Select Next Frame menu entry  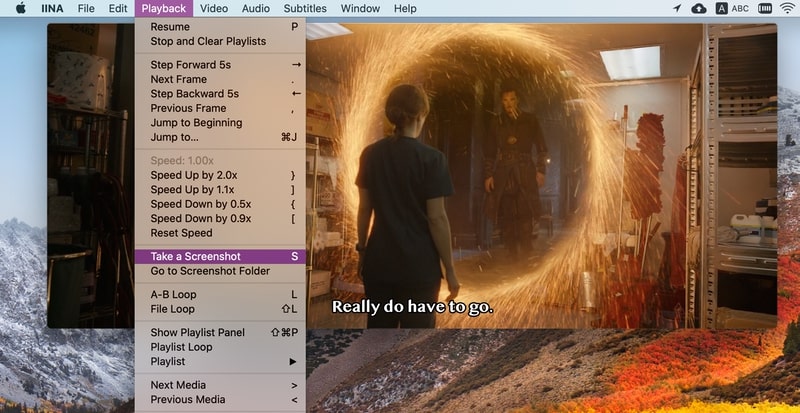pyautogui.click(x=220, y=79)
